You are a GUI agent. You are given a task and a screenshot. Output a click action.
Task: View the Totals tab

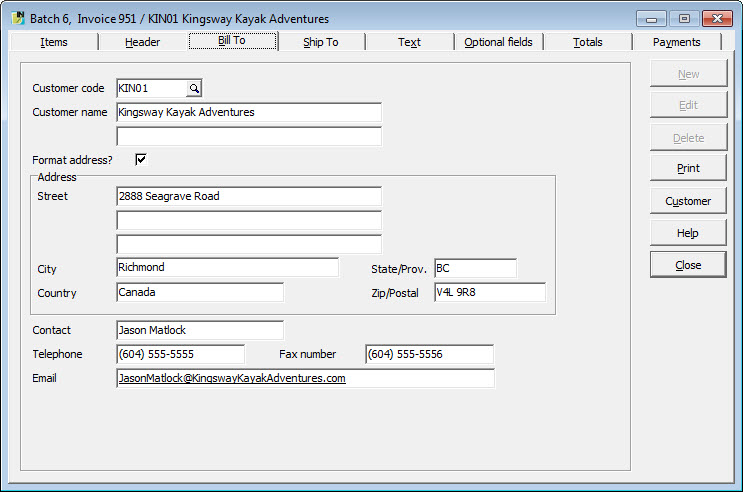click(x=588, y=42)
